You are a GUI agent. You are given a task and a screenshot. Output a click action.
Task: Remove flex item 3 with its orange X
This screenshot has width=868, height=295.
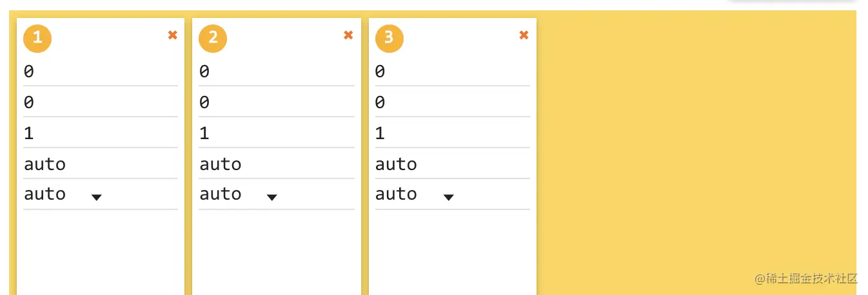tap(524, 35)
